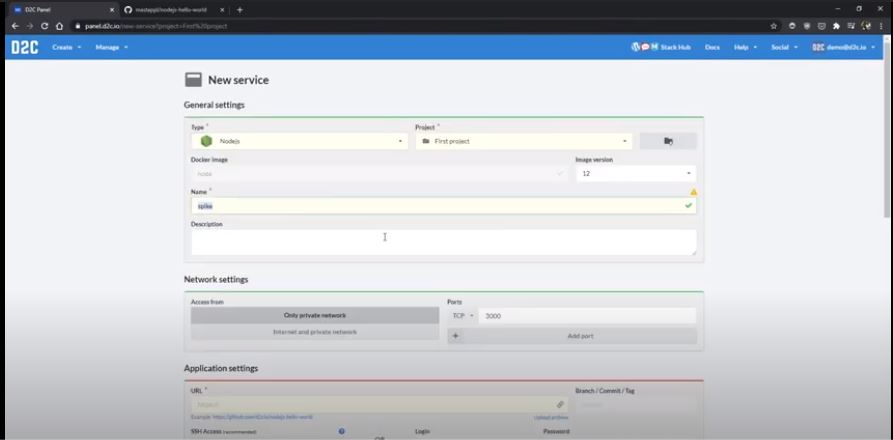
Task: Select Internet and private network access
Action: 315,332
